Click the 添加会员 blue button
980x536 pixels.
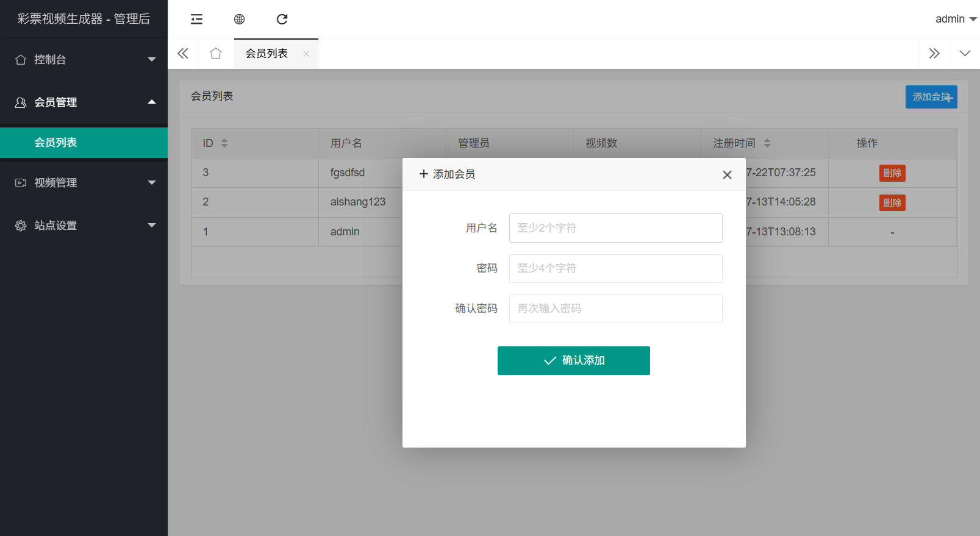click(x=931, y=97)
